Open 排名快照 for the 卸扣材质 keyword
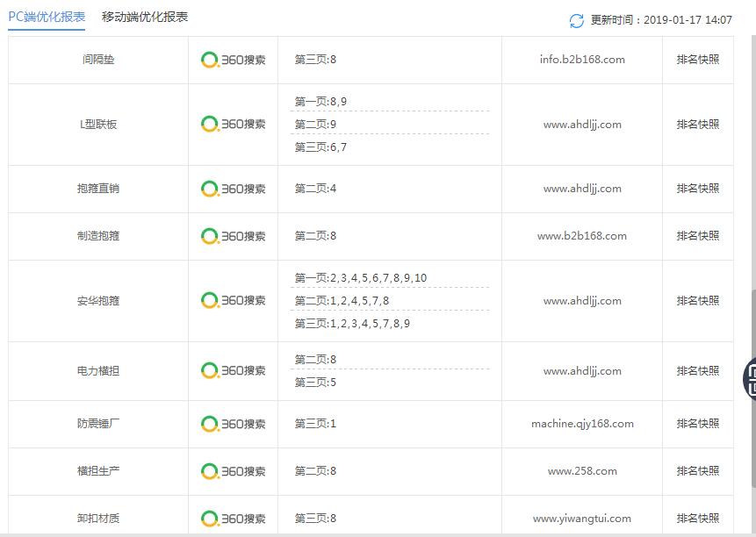 [697, 519]
